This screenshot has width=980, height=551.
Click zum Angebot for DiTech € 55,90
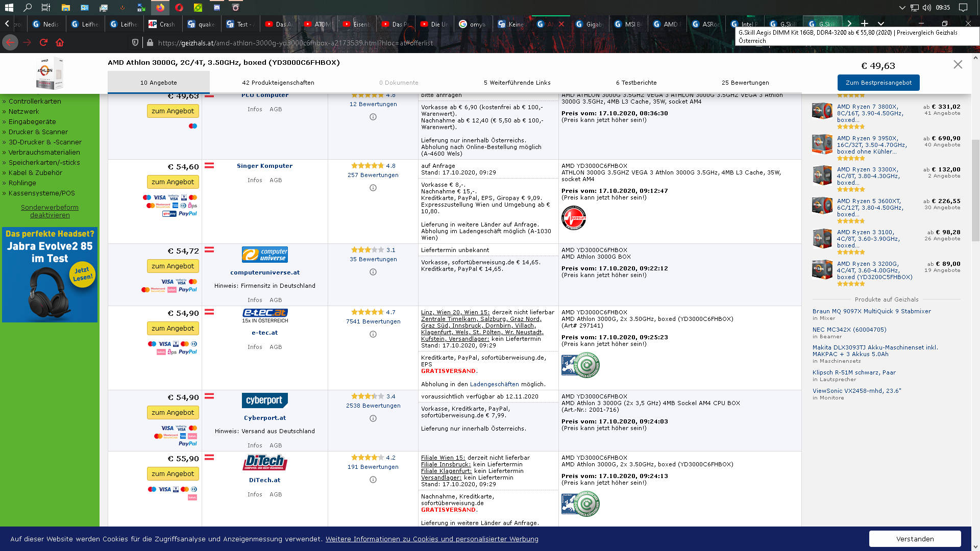[x=173, y=473]
